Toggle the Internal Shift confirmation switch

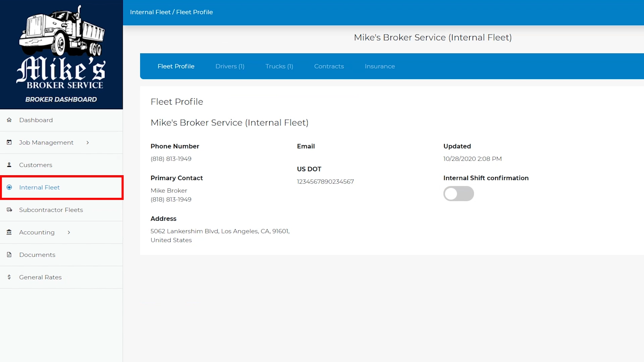coord(458,194)
